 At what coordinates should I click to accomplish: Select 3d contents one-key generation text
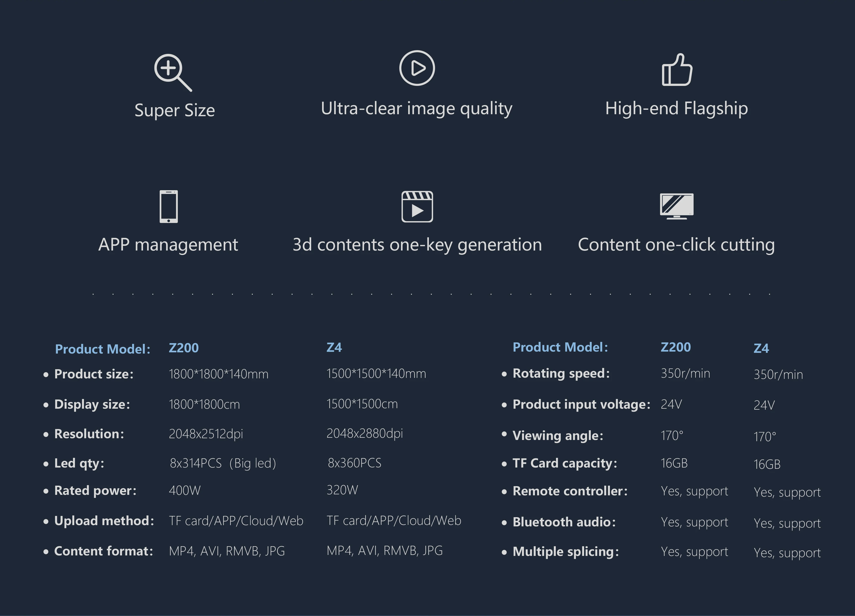(x=417, y=245)
